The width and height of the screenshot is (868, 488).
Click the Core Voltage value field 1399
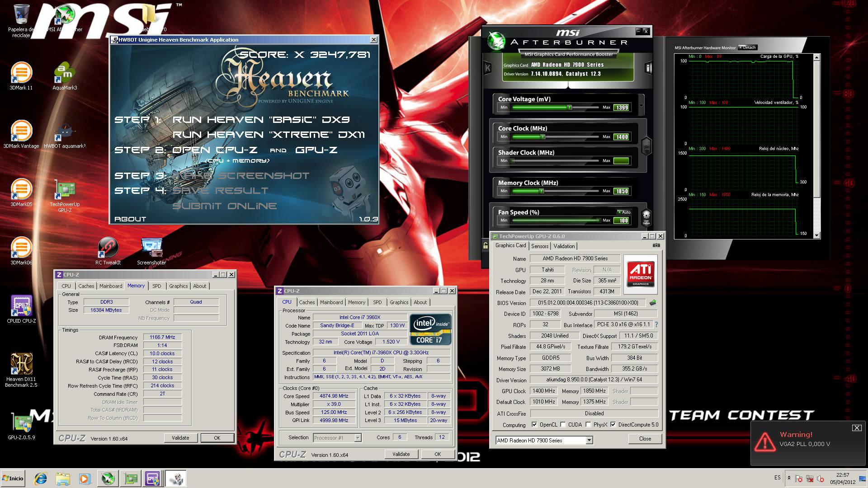pos(622,108)
